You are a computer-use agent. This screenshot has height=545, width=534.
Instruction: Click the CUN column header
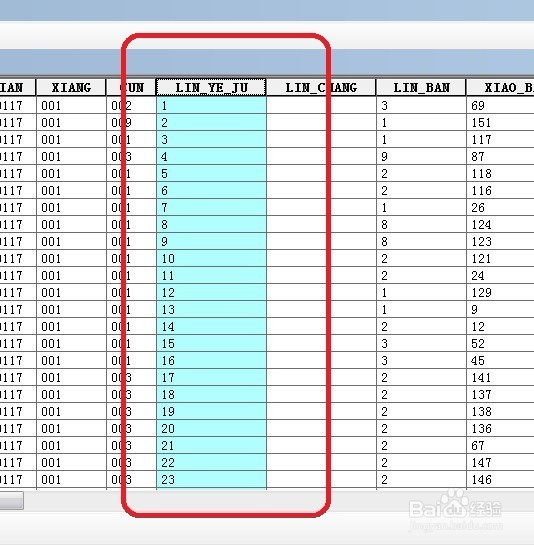coord(131,87)
